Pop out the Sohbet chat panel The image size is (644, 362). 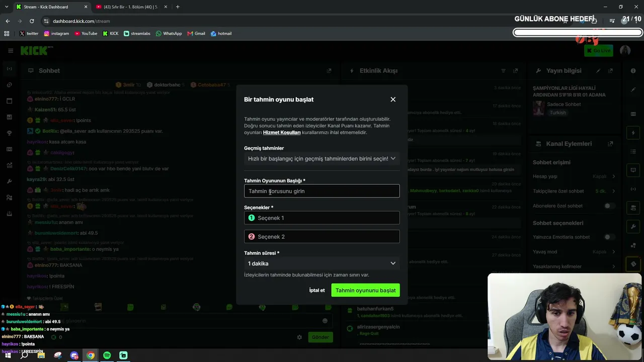[x=329, y=71]
